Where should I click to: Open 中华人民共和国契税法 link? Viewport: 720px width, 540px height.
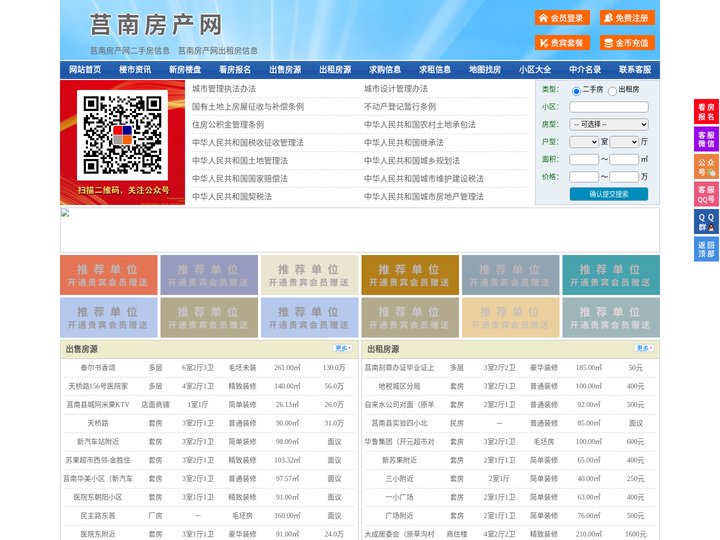pos(232,197)
